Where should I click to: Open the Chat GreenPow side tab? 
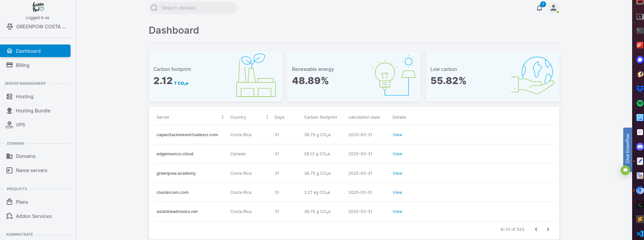coord(627,148)
